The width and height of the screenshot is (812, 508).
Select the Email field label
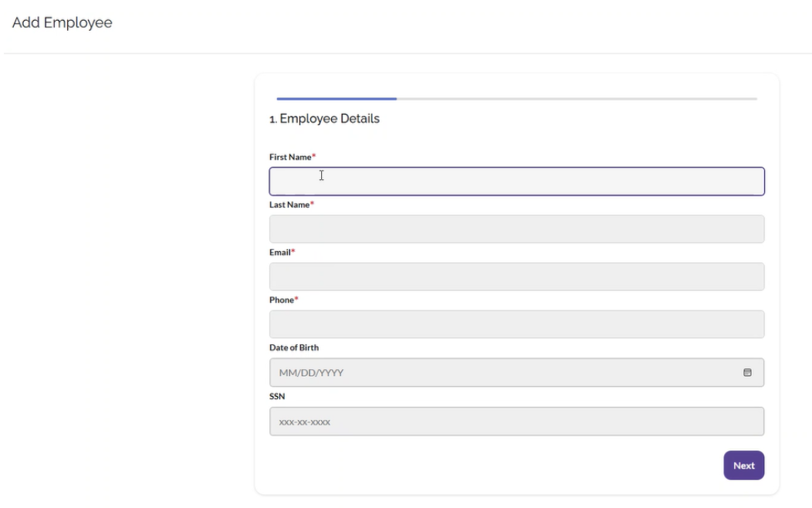pos(279,252)
